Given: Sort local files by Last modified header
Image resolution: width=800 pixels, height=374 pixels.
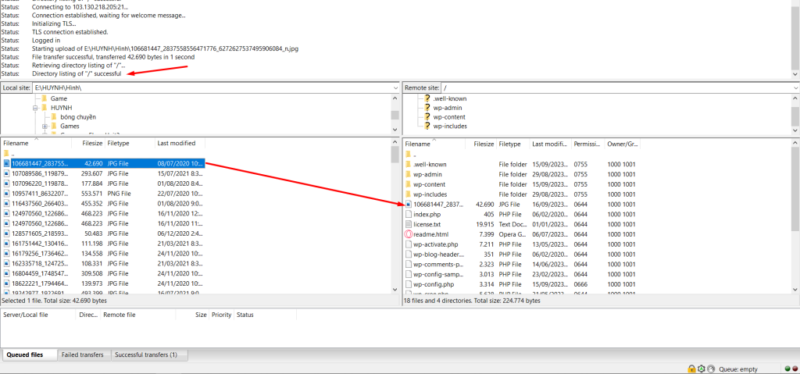Looking at the screenshot, I should point(180,144).
